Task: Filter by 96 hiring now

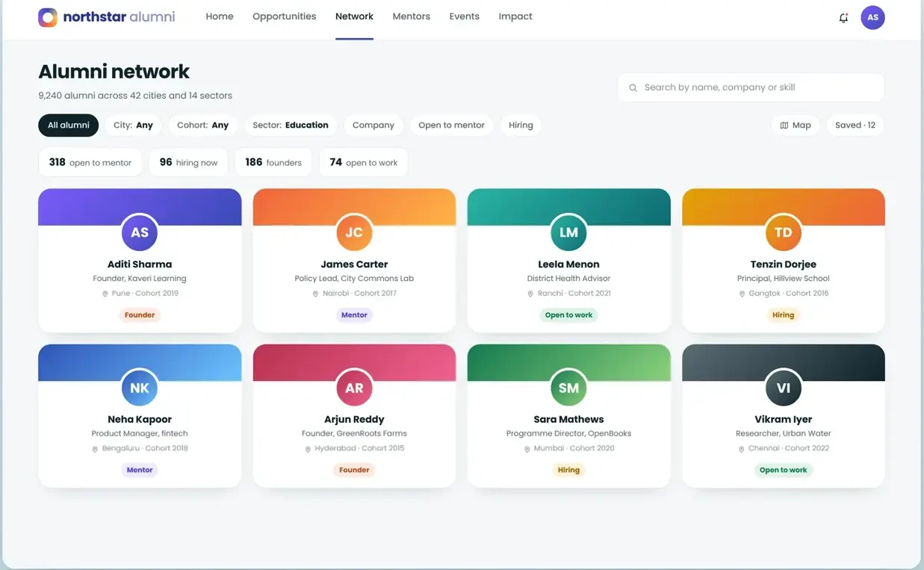Action: point(188,162)
